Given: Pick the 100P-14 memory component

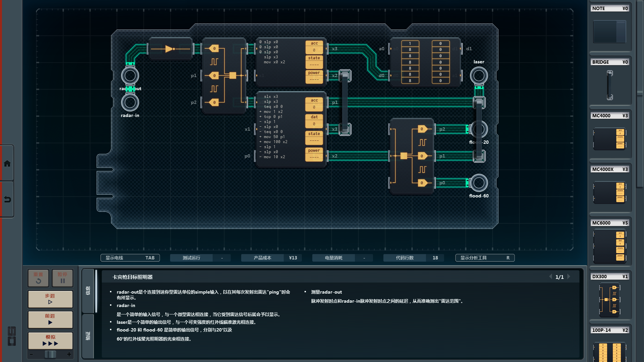Looking at the screenshot, I should 609,352.
